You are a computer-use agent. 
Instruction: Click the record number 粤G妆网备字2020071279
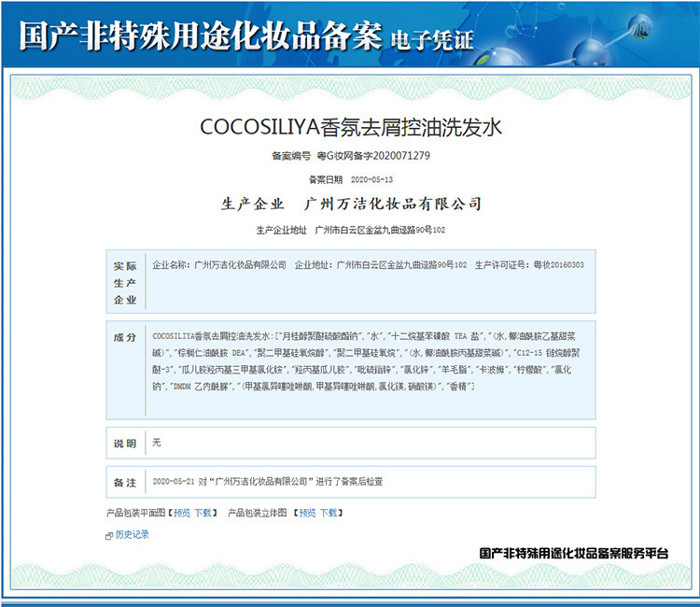[373, 155]
